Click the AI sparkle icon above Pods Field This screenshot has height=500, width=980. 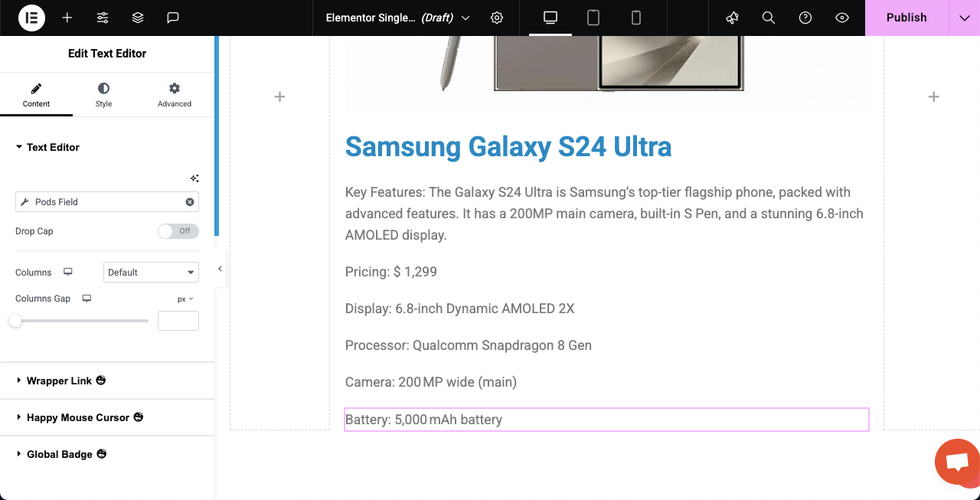click(x=194, y=178)
